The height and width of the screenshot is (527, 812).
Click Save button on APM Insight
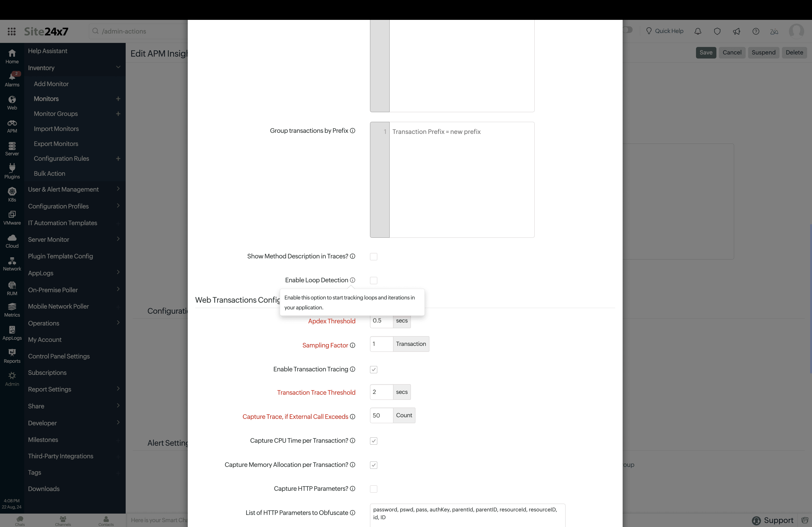pos(705,53)
